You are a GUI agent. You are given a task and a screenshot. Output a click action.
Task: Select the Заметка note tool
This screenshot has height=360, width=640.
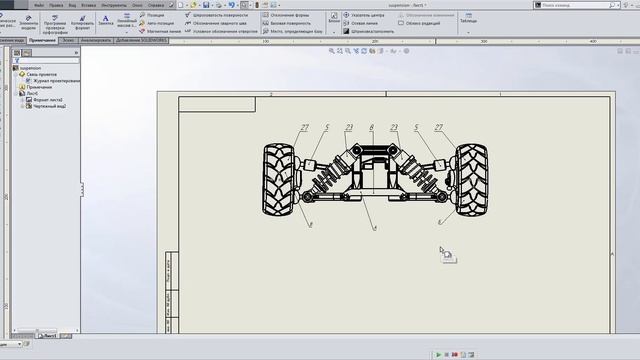point(106,20)
